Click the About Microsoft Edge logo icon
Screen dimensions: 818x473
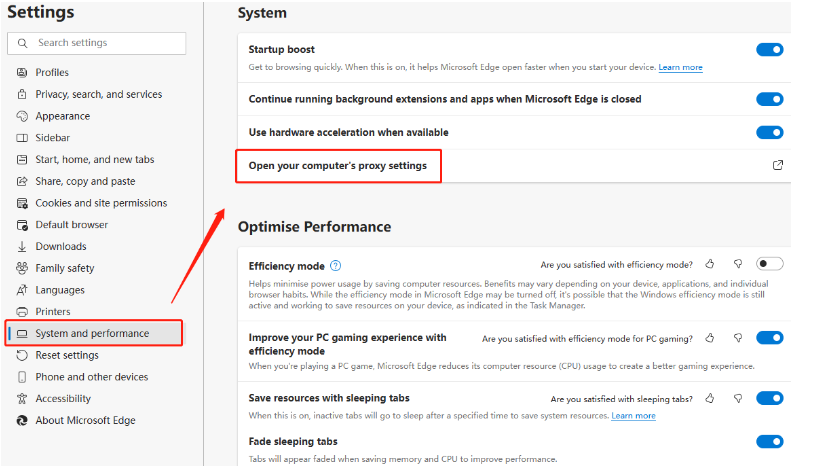[x=22, y=420]
